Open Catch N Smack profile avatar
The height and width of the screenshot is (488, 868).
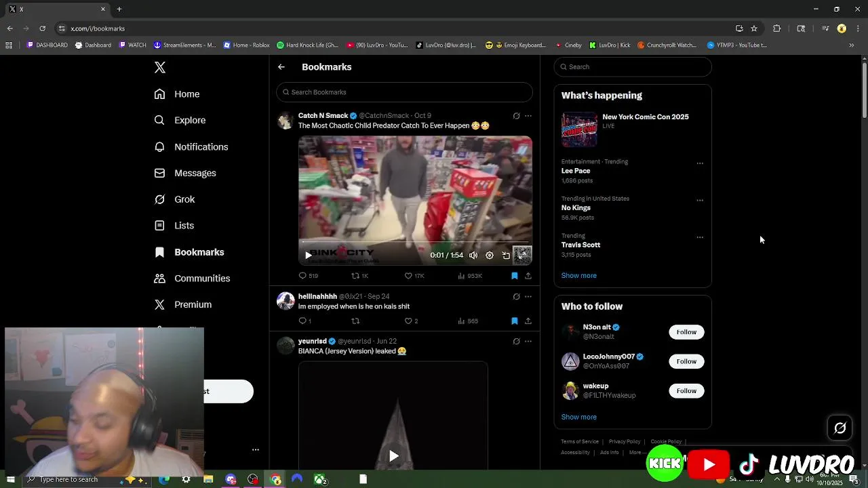point(285,121)
